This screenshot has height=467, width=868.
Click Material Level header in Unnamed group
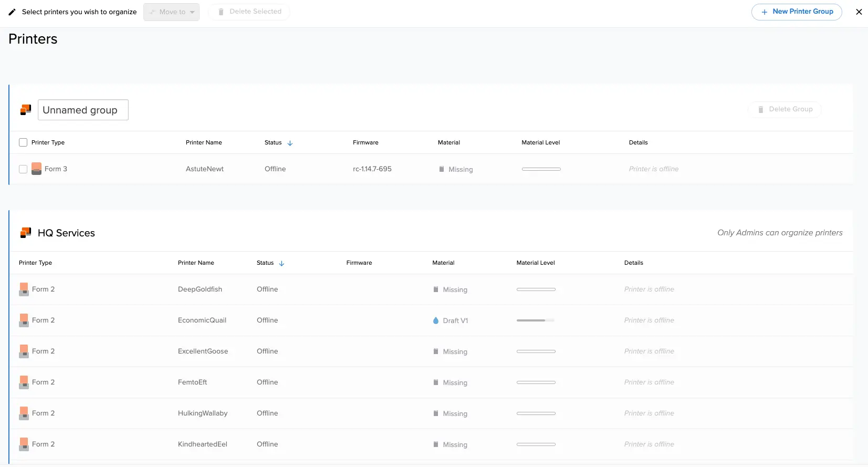click(541, 142)
